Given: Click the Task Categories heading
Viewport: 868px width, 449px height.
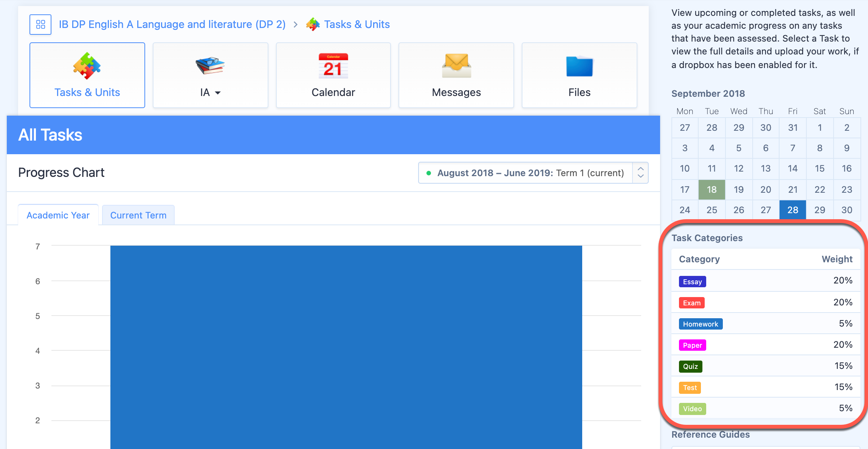Looking at the screenshot, I should point(707,238).
